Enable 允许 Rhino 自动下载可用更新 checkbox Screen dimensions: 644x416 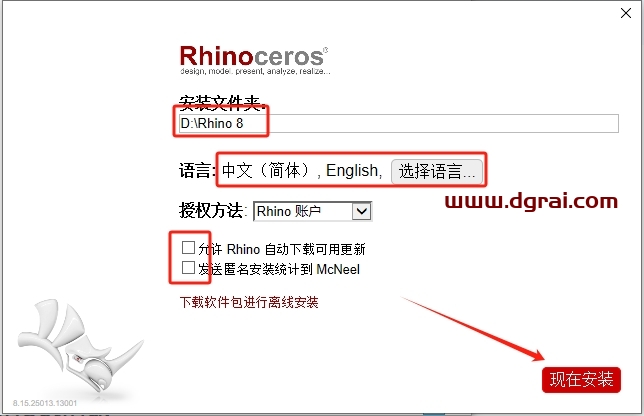click(188, 248)
